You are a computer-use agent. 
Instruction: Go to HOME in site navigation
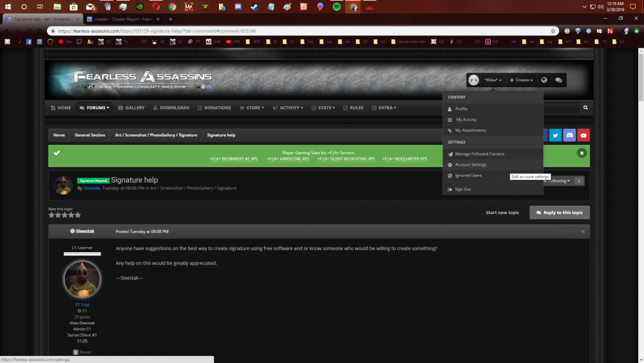tap(61, 108)
